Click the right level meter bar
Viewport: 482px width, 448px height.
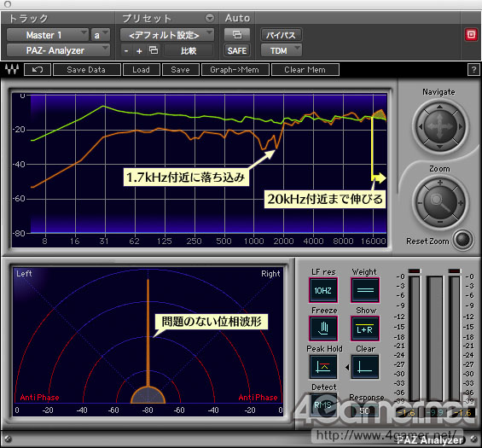pos(455,338)
